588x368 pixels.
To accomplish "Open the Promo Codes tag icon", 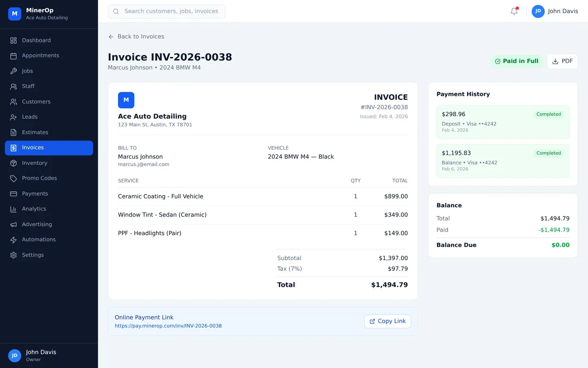I will [x=13, y=178].
